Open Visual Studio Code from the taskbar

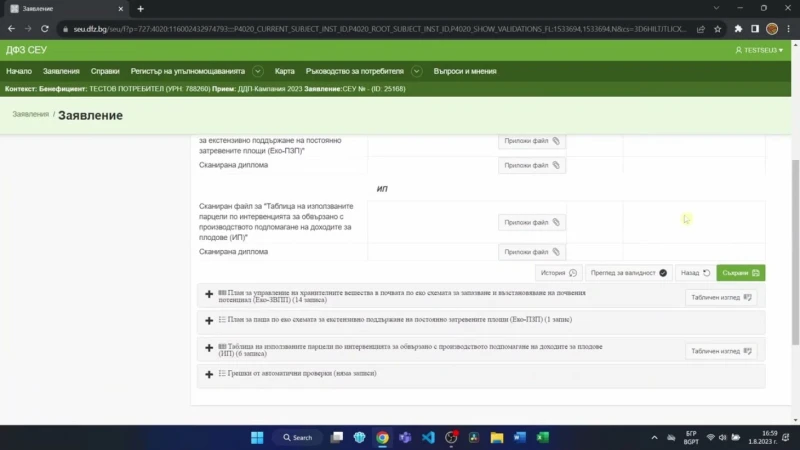428,437
